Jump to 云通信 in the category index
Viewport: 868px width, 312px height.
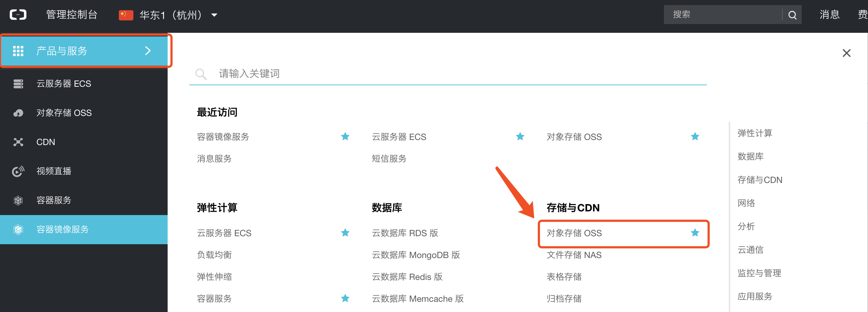[751, 250]
